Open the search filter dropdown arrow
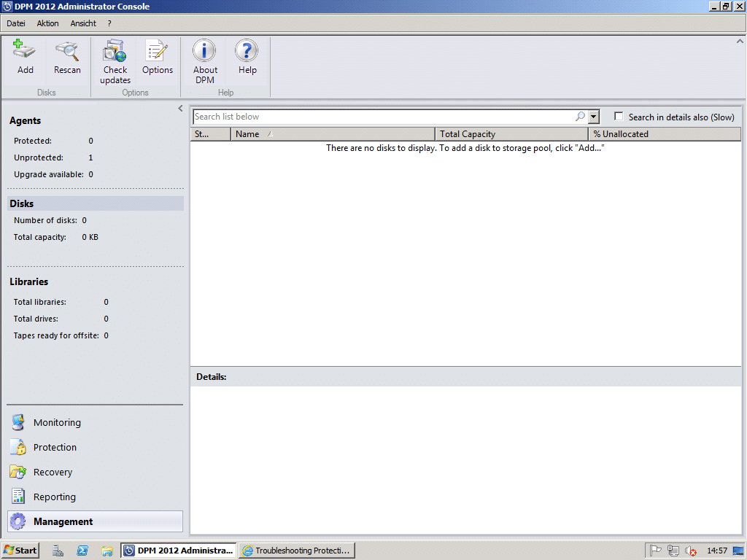The image size is (747, 560). 594,117
